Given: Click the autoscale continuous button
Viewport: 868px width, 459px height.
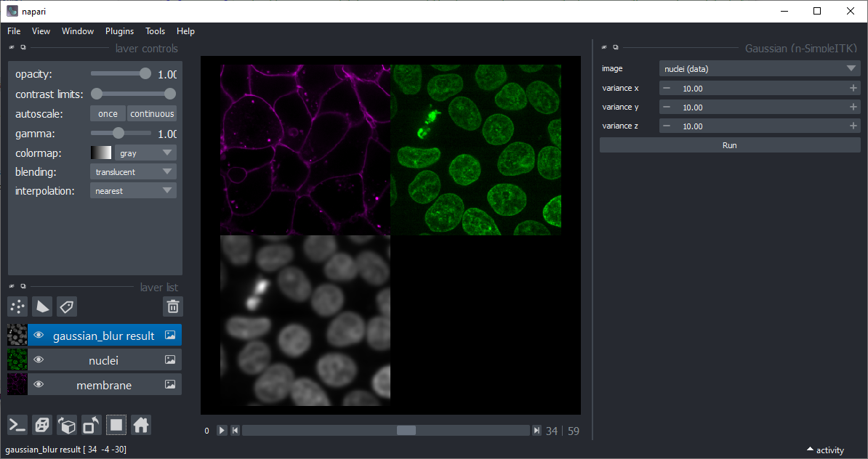Looking at the screenshot, I should (152, 114).
